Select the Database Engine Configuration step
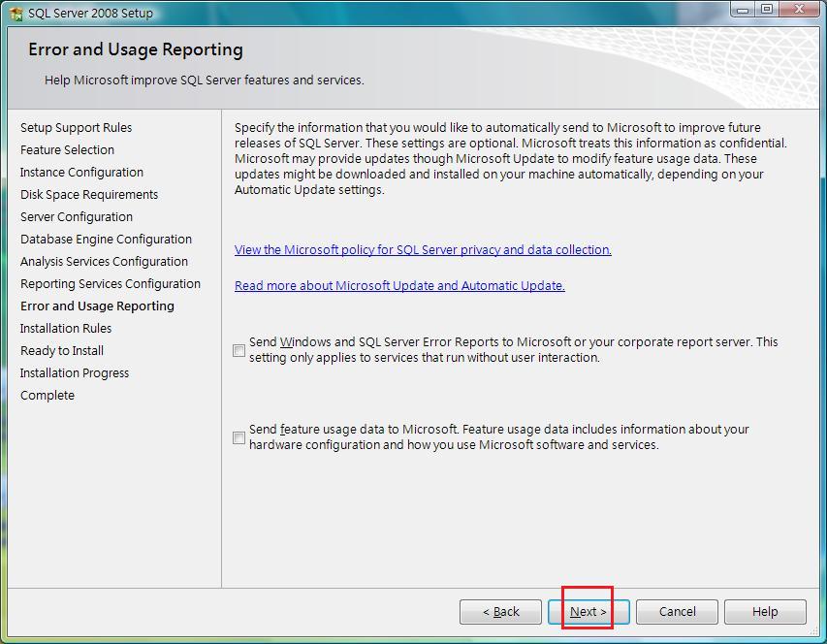827x644 pixels. point(106,239)
